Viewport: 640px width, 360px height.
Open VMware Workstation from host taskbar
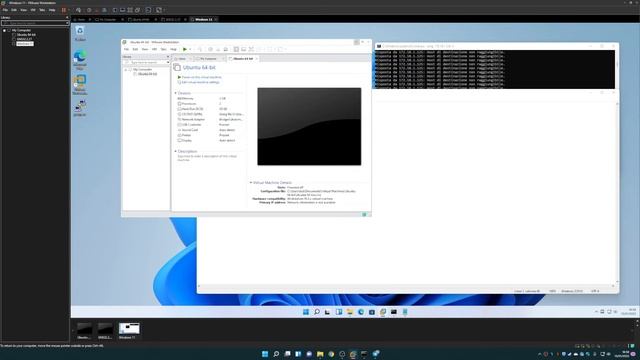[x=353, y=354]
